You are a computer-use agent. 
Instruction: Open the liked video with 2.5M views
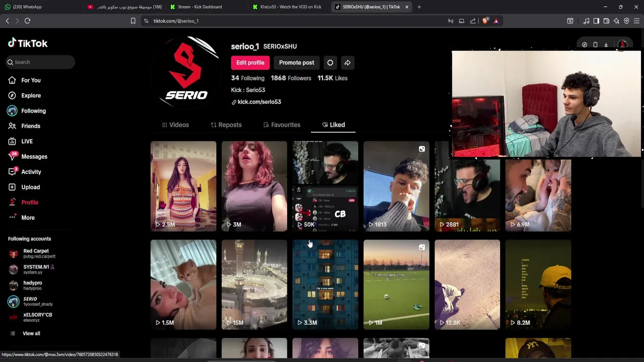coord(183,186)
